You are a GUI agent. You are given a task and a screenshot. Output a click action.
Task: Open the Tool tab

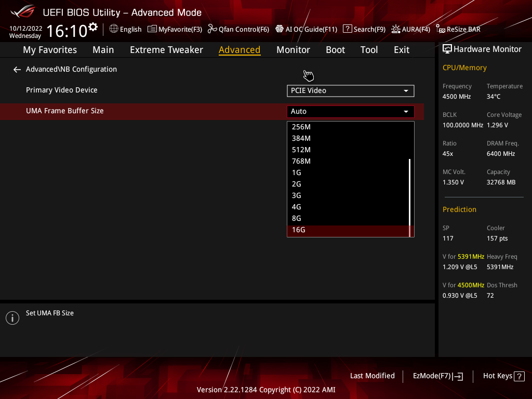(x=369, y=50)
